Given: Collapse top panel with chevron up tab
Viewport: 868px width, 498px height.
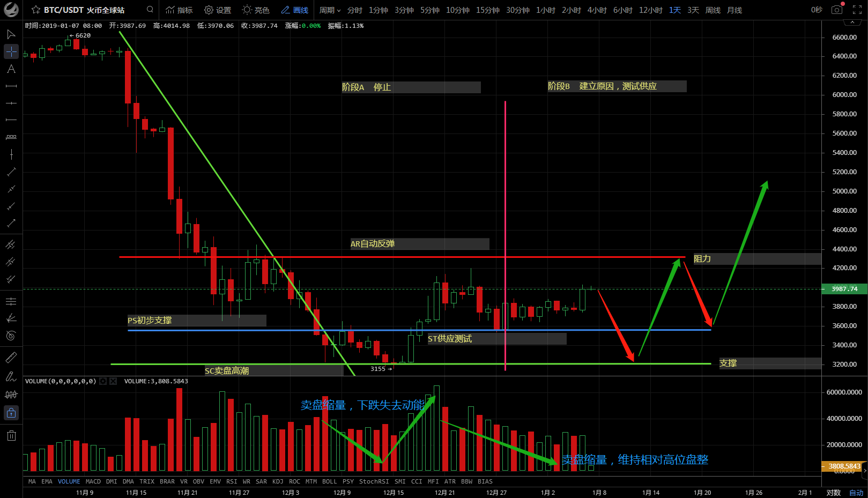Looking at the screenshot, I should click(x=852, y=23).
